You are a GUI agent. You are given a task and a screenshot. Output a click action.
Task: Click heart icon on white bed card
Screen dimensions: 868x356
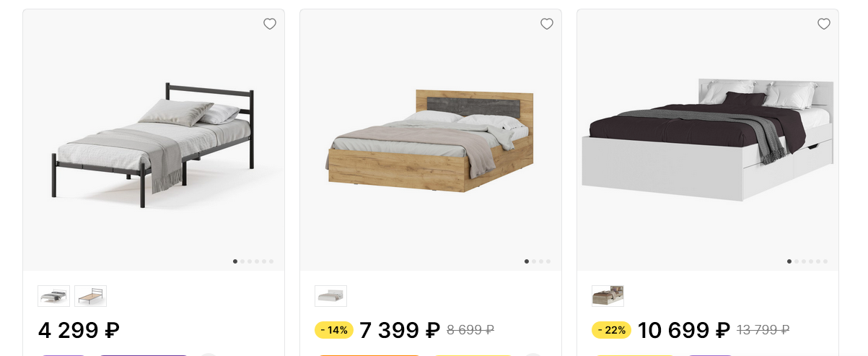click(x=824, y=24)
